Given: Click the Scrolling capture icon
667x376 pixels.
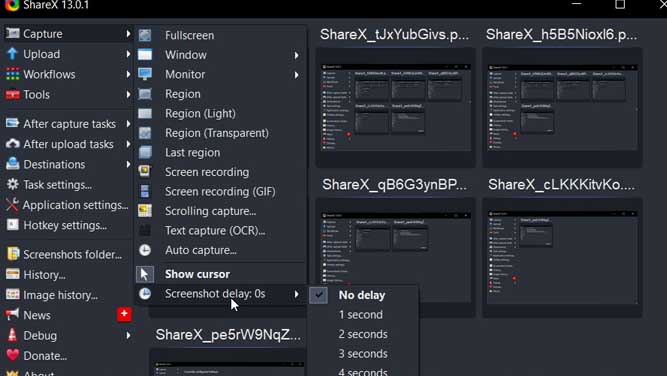Looking at the screenshot, I should tap(145, 211).
